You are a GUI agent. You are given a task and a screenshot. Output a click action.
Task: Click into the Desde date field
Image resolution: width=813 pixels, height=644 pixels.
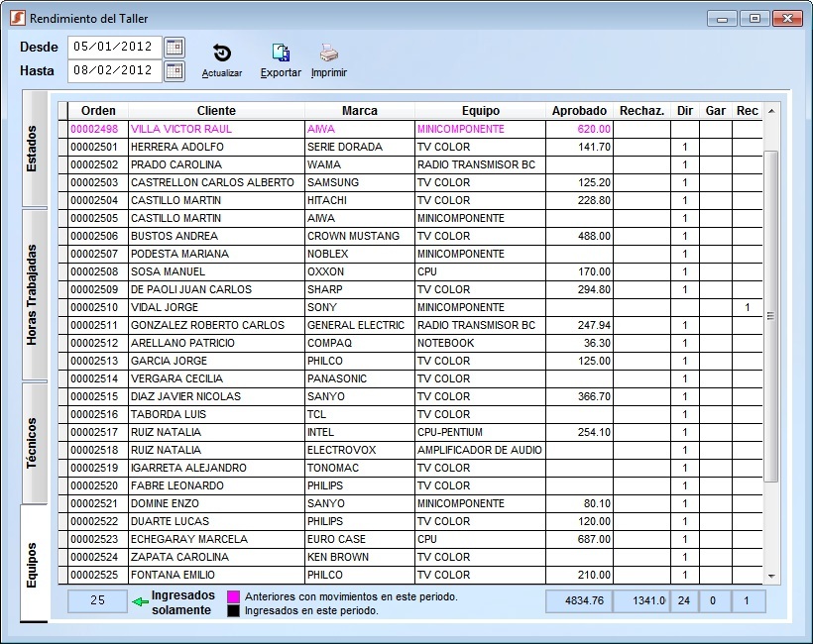pyautogui.click(x=112, y=47)
